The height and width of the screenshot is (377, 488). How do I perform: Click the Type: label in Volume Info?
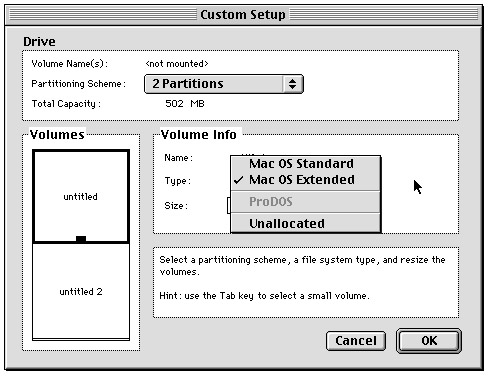point(178,181)
